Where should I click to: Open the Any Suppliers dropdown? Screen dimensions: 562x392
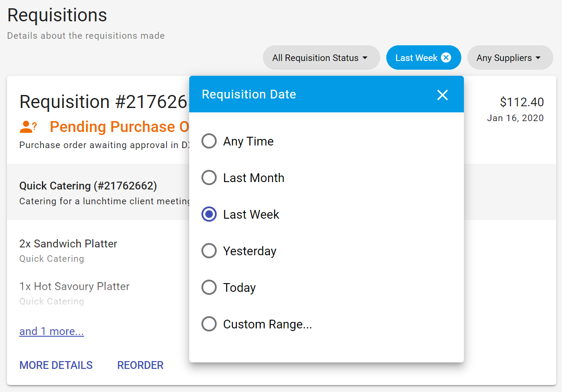[510, 57]
